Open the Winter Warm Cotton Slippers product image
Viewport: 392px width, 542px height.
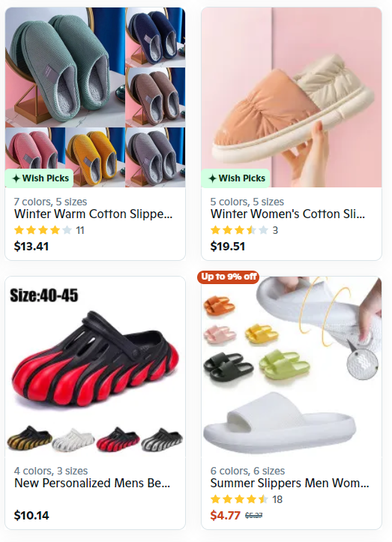pyautogui.click(x=95, y=97)
